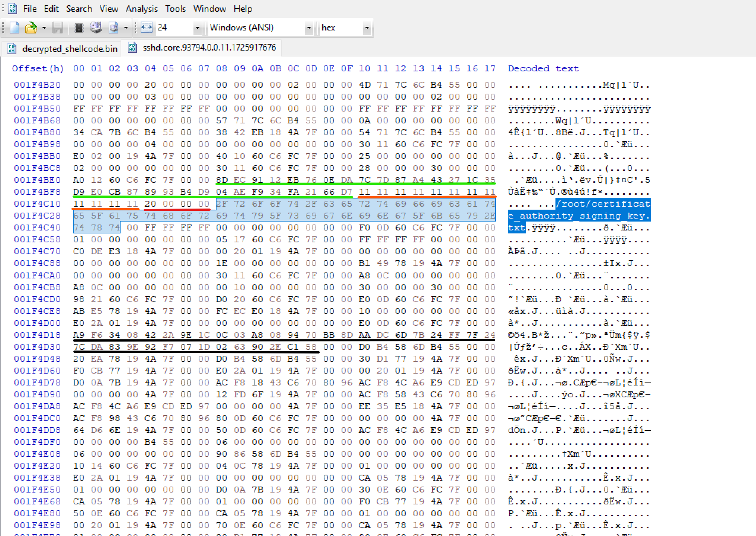The image size is (756, 536).
Task: Open the View menu
Action: pyautogui.click(x=109, y=9)
